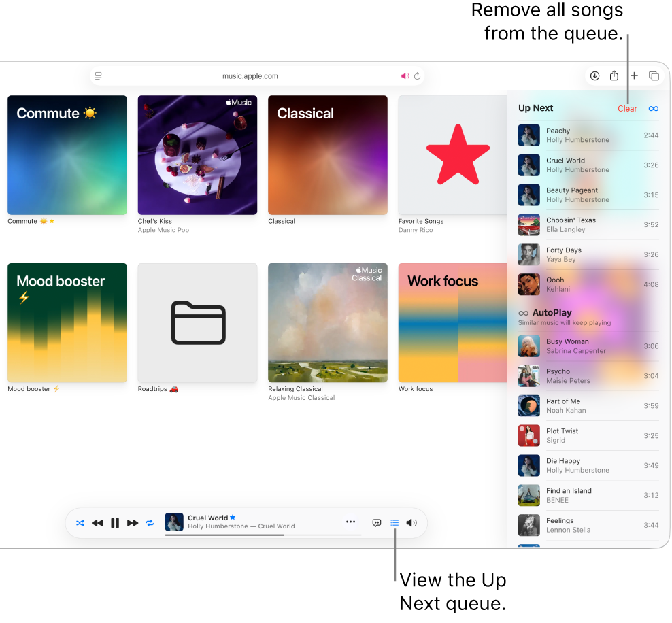Mute tab audio via address bar speaker icon
This screenshot has width=672, height=623.
click(405, 76)
